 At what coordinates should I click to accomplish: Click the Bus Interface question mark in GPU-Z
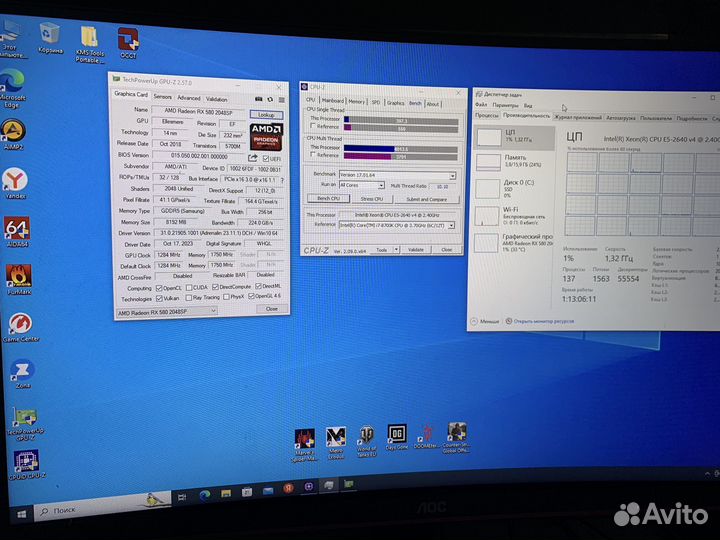click(282, 180)
